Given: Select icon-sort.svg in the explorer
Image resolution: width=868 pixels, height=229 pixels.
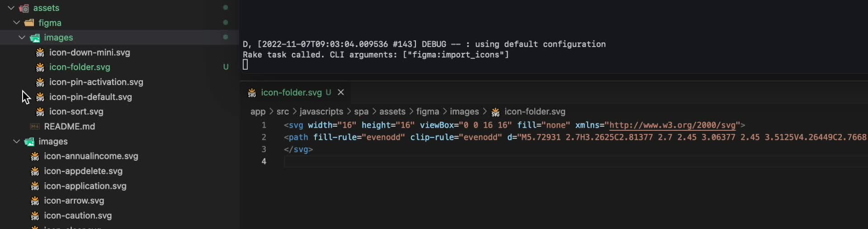Looking at the screenshot, I should (x=76, y=111).
